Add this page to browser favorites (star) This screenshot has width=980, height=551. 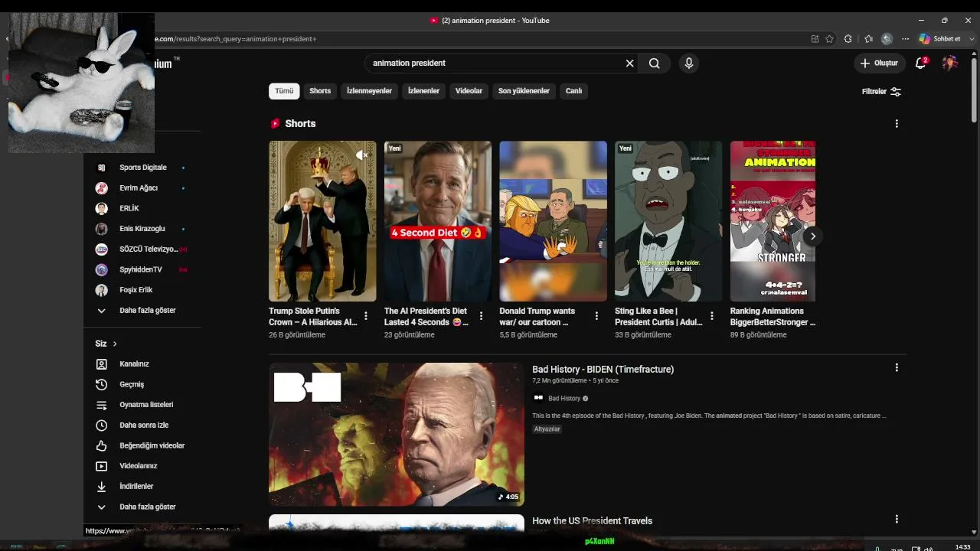(829, 39)
